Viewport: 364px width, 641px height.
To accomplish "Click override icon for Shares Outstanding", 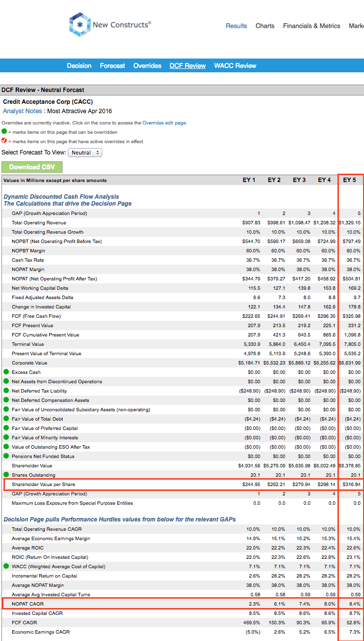I will pos(6,475).
